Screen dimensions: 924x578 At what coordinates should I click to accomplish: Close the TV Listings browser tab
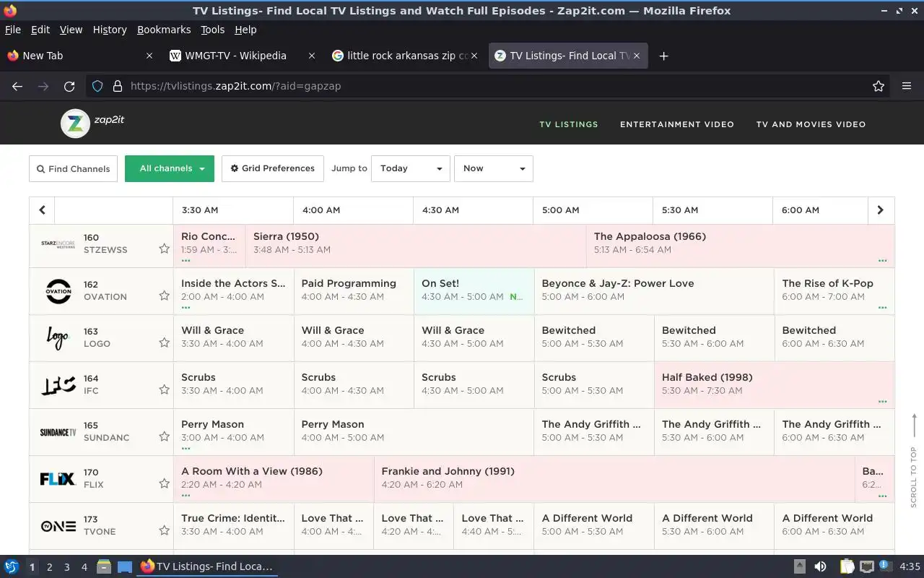pyautogui.click(x=637, y=56)
